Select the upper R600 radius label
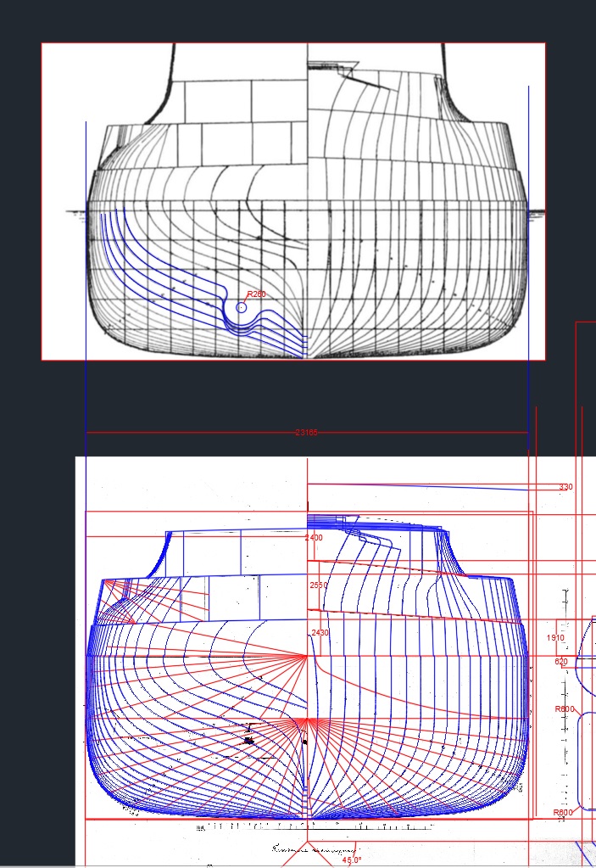This screenshot has width=596, height=868. pyautogui.click(x=564, y=708)
